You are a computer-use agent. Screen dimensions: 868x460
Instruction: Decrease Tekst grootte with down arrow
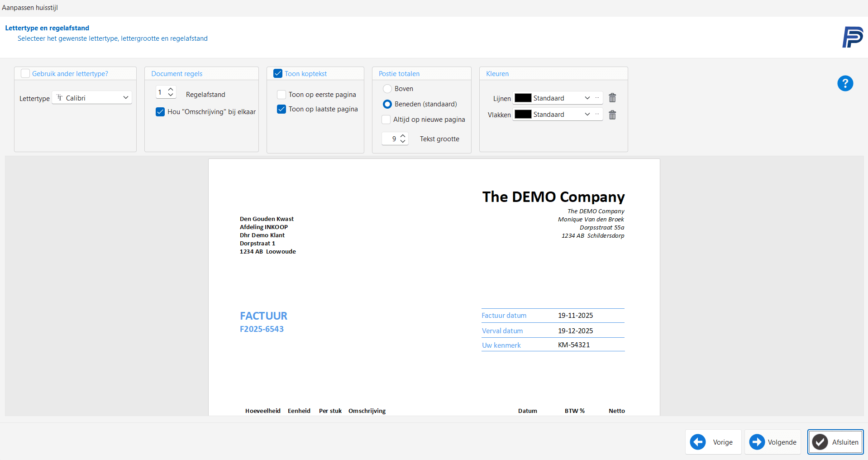click(x=403, y=142)
